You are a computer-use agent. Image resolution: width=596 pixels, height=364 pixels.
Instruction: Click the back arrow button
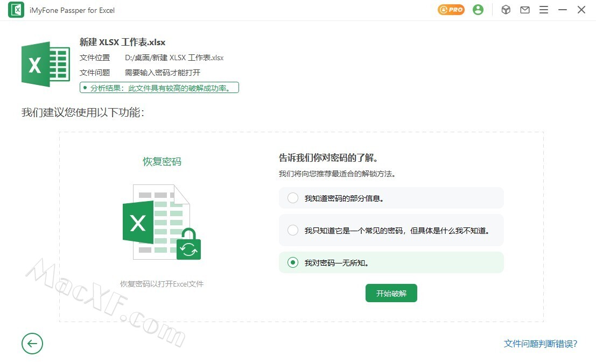(x=32, y=344)
